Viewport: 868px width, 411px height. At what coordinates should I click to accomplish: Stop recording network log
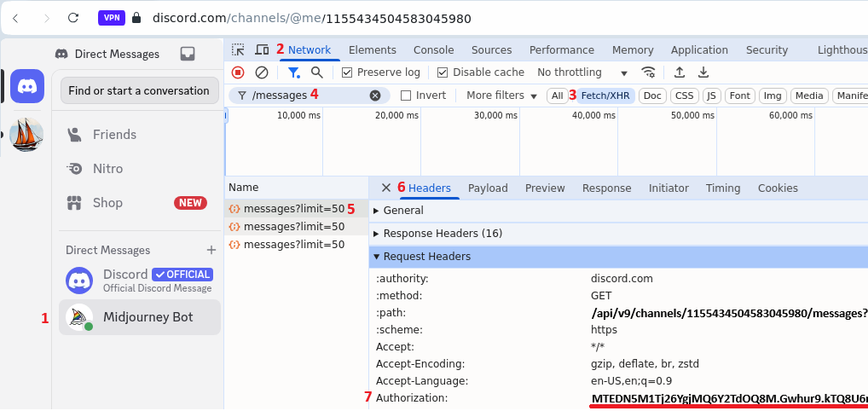pyautogui.click(x=238, y=72)
